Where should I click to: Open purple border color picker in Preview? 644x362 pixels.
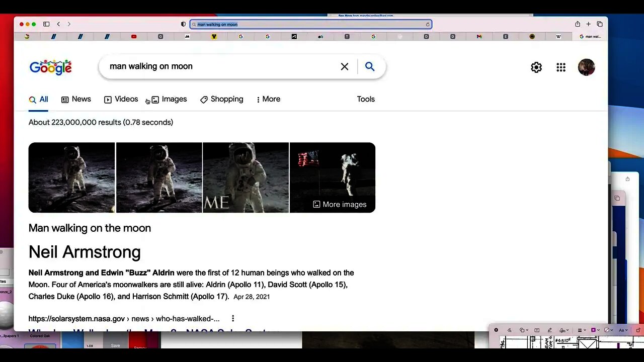coord(595,330)
